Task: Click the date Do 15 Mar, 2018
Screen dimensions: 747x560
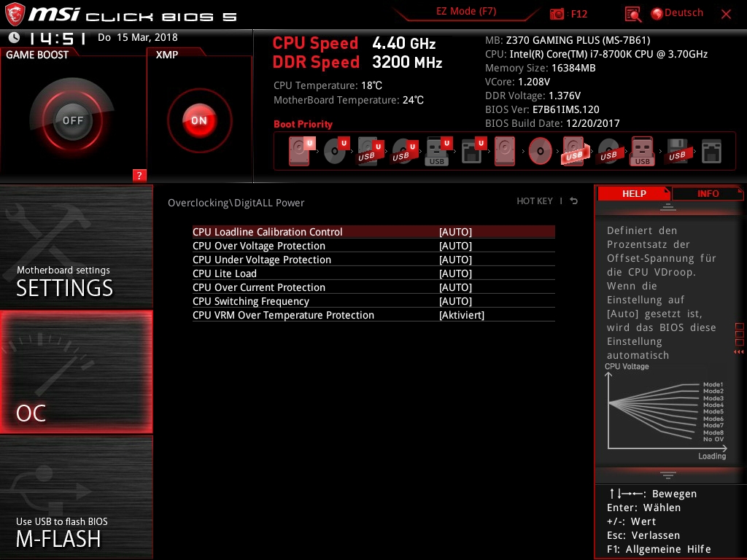Action: point(138,37)
